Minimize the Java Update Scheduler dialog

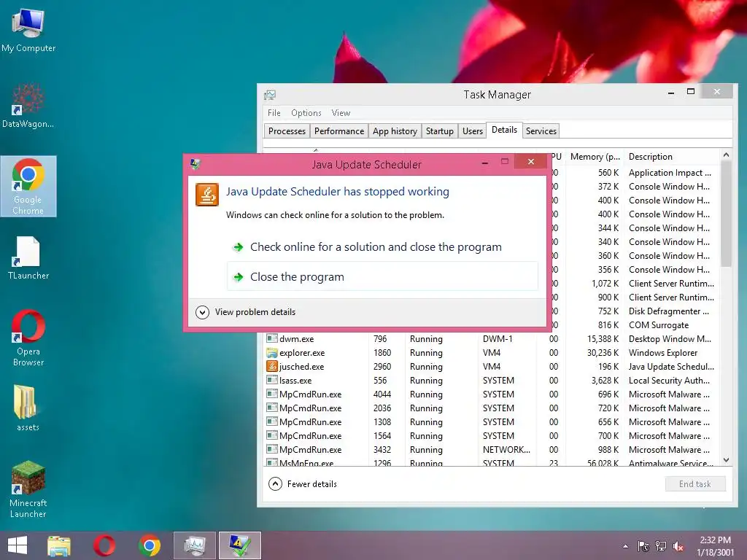click(x=485, y=163)
